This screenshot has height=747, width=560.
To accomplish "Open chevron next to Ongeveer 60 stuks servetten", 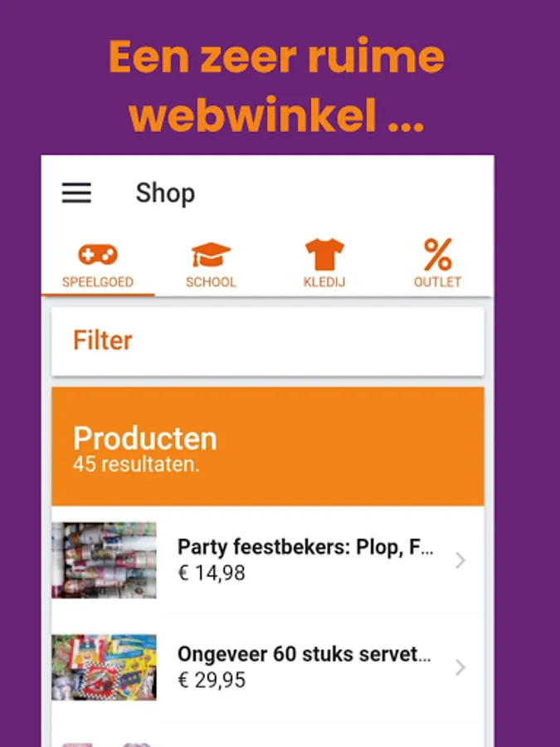I will 460,667.
